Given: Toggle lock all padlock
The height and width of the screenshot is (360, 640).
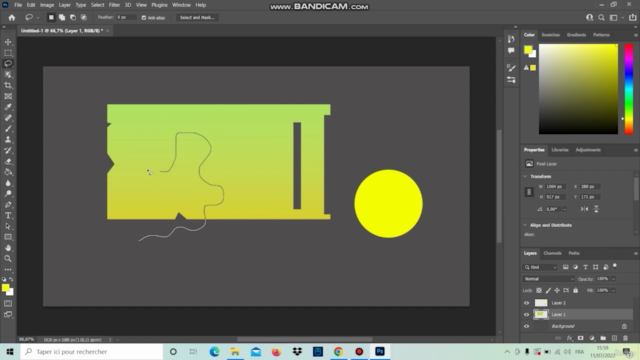Looking at the screenshot, I should (x=576, y=290).
